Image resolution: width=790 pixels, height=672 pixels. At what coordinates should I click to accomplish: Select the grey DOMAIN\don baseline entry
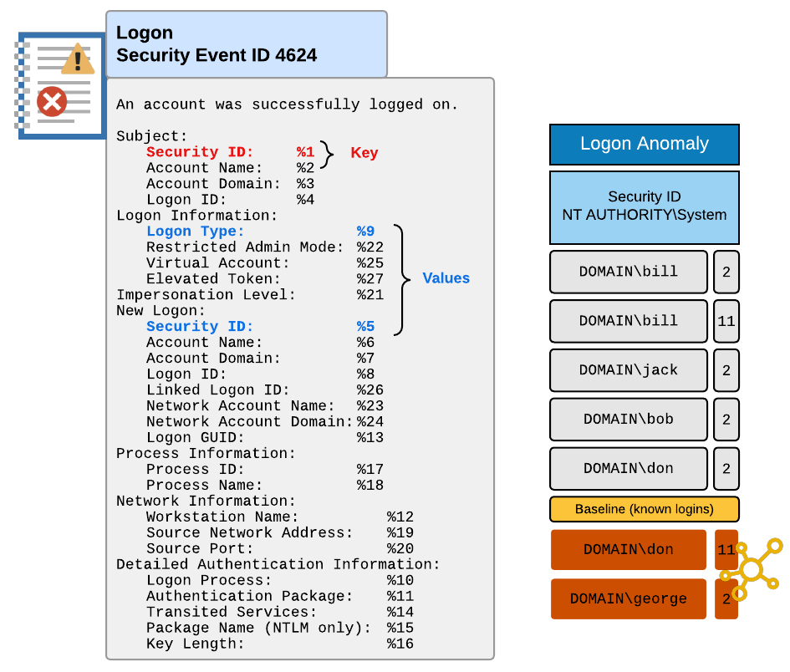pos(629,469)
